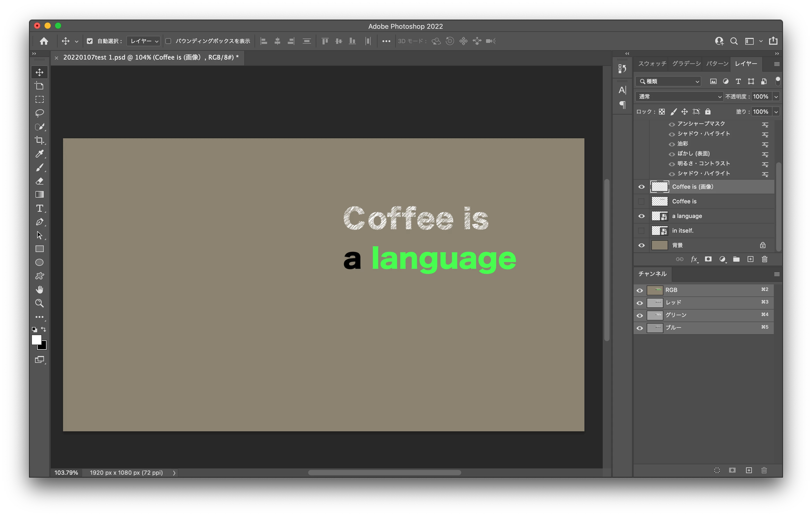The height and width of the screenshot is (516, 812).
Task: Switch to the スウォッチ tab
Action: tap(652, 64)
